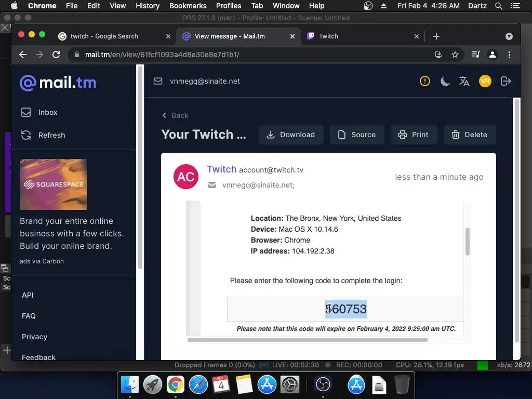Click the email body horizontal scrollbar
This screenshot has height=399, width=532.
308,340
